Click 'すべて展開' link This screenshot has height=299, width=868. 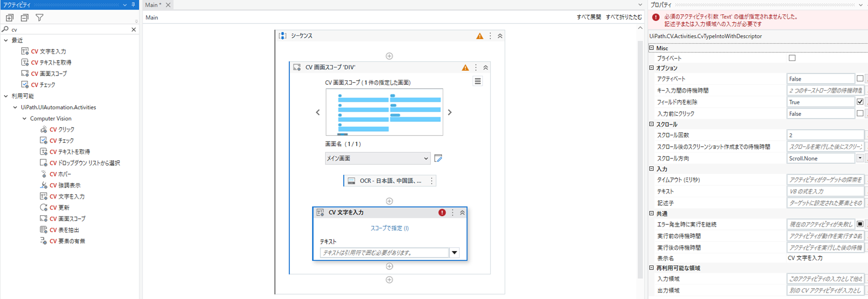(589, 17)
